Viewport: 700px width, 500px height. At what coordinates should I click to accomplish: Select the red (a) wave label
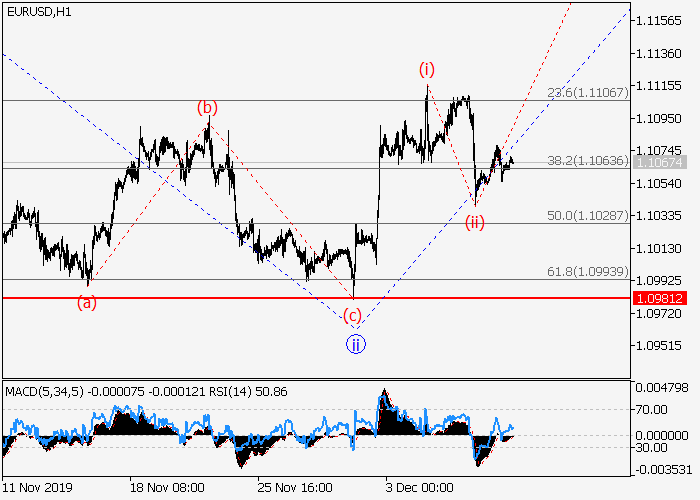coord(87,302)
